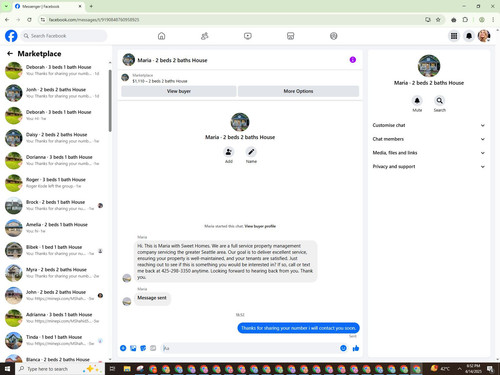Viewport: 500px width, 375px height.
Task: Click the conversation list scrollbar
Action: tap(110, 100)
